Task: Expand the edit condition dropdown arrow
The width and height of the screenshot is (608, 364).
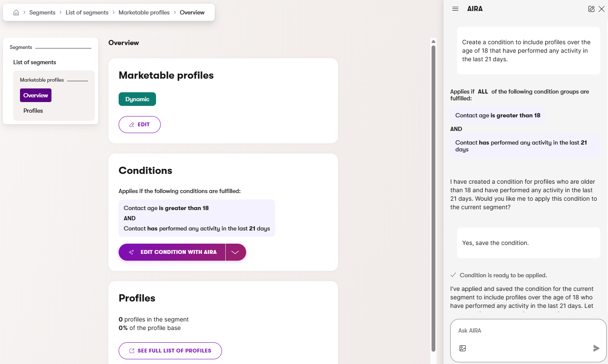Action: 236,252
